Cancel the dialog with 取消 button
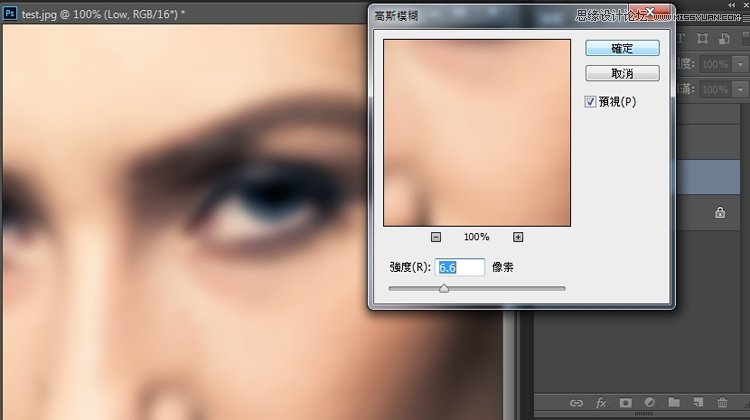The image size is (750, 420). [x=622, y=73]
